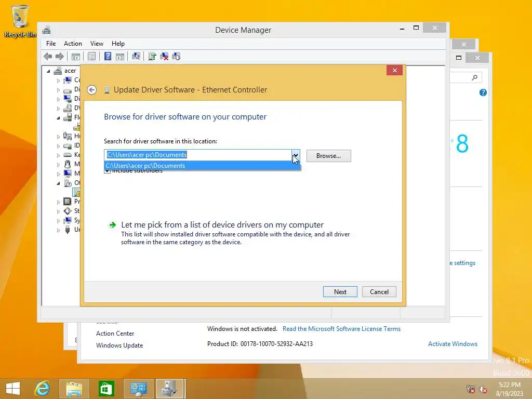Image resolution: width=532 pixels, height=399 pixels.
Task: Open the Windows Store taskbar icon
Action: (x=106, y=389)
